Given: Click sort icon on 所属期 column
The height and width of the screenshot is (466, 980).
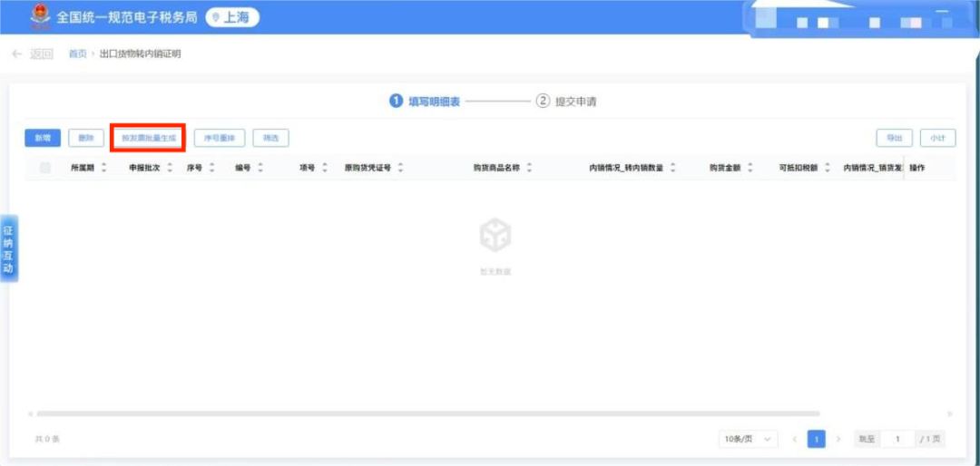Looking at the screenshot, I should click(103, 168).
